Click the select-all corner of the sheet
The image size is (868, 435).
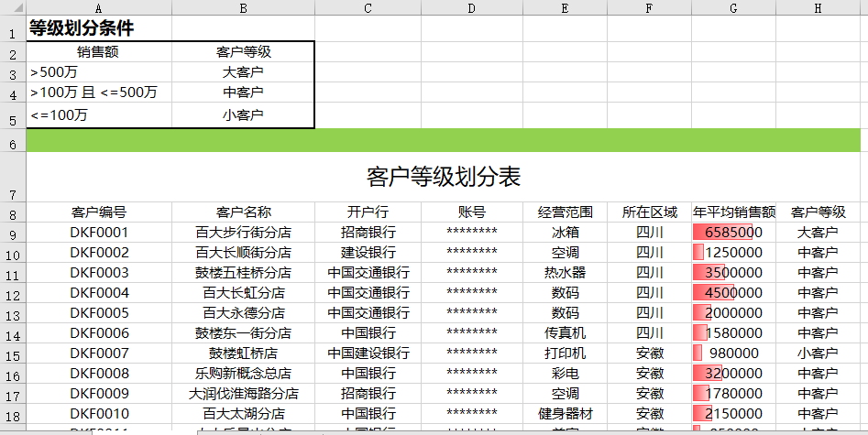click(x=13, y=7)
